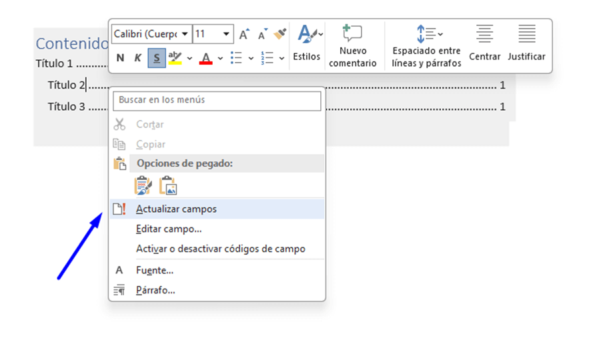
Task: Toggle bold with the N button
Action: click(120, 58)
